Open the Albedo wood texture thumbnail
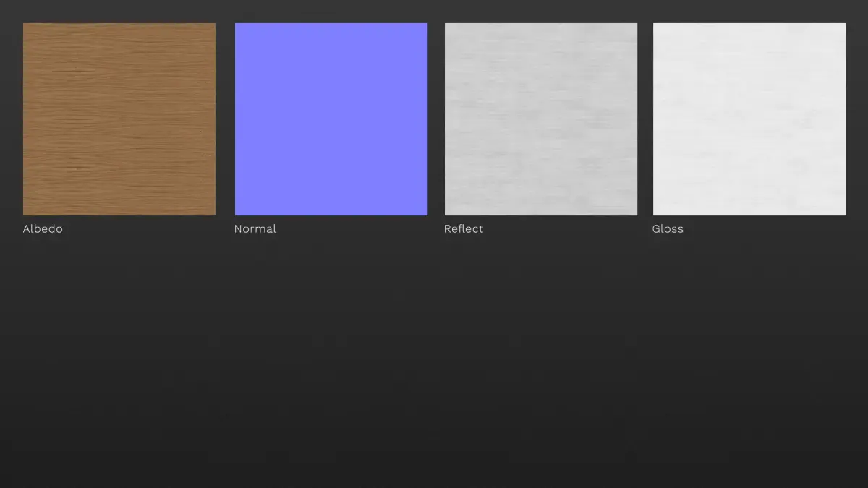This screenshot has width=868, height=488. point(119,119)
